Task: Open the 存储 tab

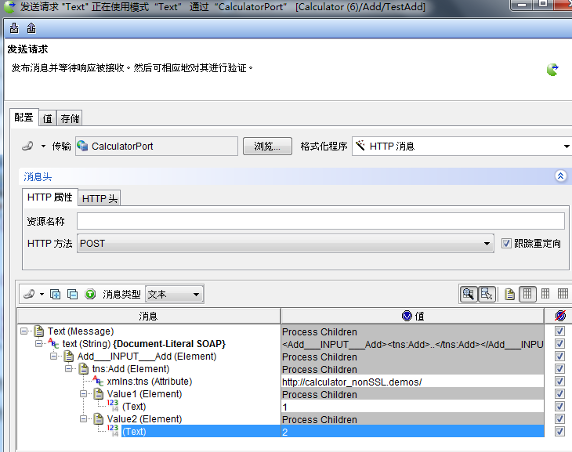Action: (x=70, y=119)
